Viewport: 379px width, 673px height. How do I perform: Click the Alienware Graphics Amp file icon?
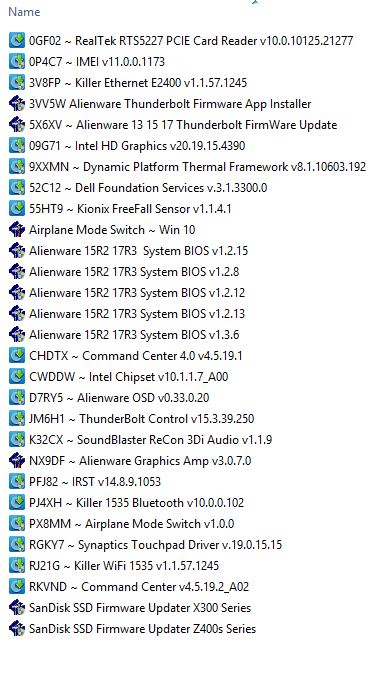17,461
